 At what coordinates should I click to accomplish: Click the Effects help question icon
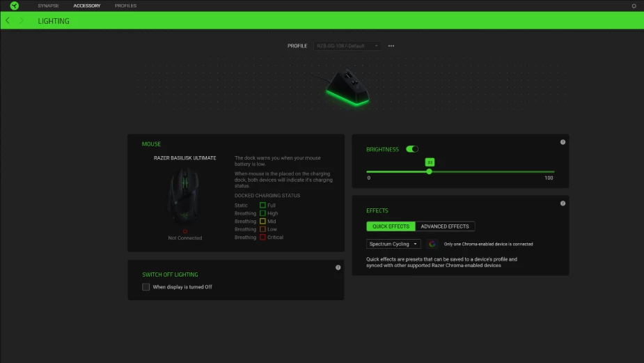click(x=563, y=203)
